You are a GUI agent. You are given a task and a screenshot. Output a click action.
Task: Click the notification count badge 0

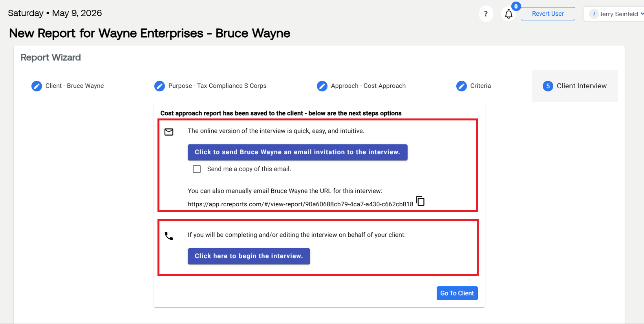516,6
